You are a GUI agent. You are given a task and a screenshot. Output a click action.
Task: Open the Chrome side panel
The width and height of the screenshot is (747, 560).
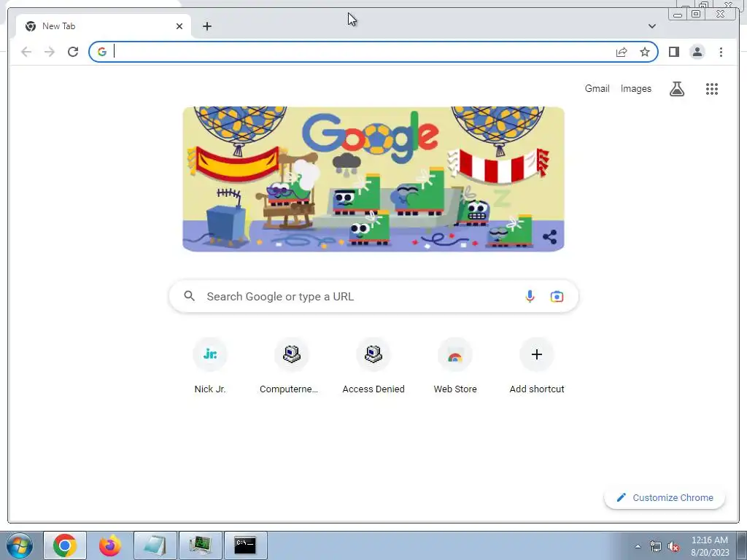(x=673, y=52)
